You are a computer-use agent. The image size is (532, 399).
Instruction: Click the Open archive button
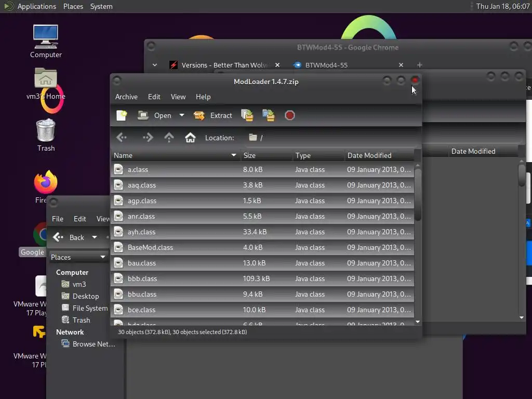(155, 115)
